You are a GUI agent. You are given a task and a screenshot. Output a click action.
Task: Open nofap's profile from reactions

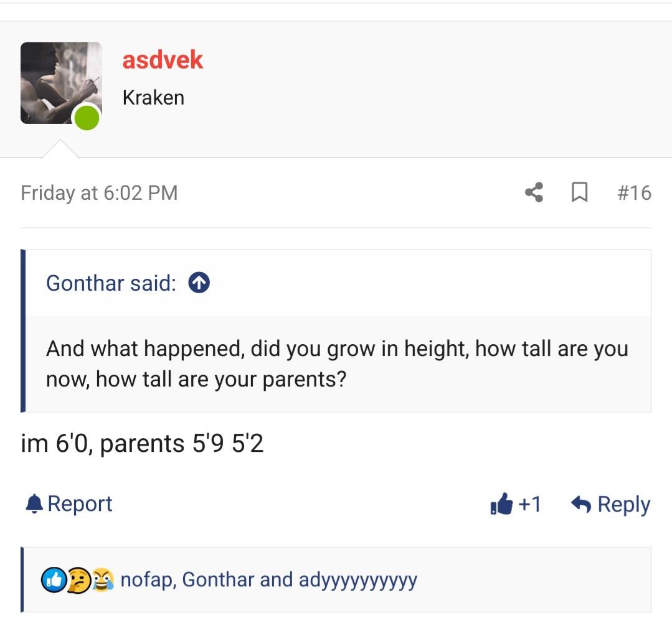pyautogui.click(x=148, y=580)
